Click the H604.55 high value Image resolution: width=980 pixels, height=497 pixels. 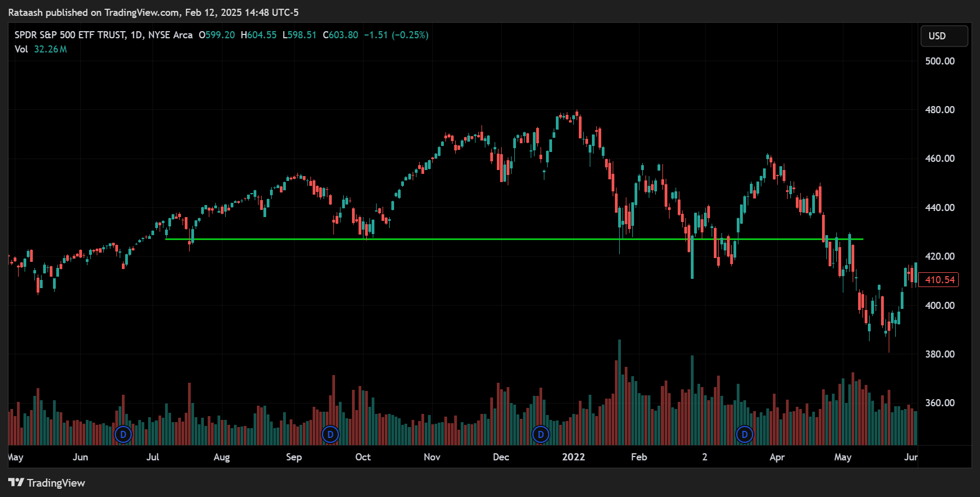tap(259, 35)
